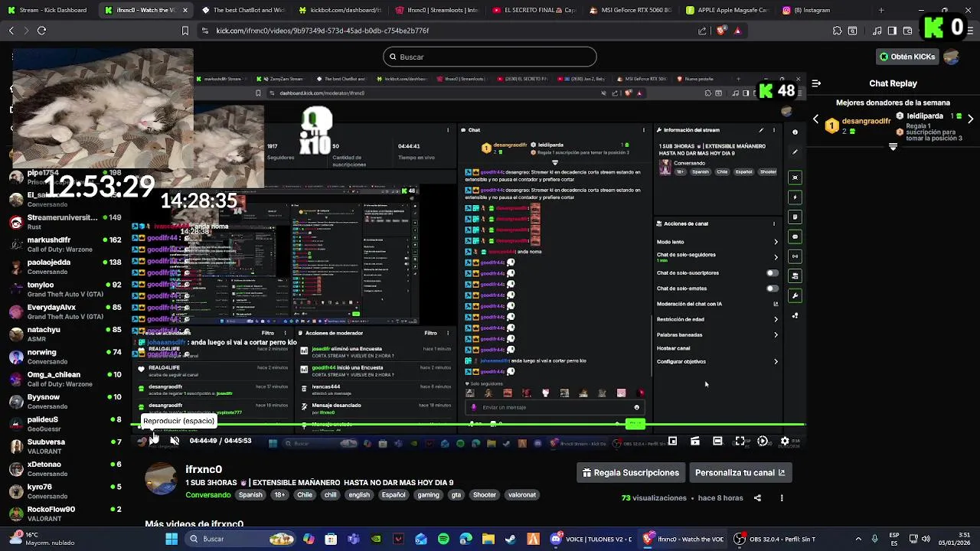Screen dimensions: 980x551
Task: Select the valorant tag
Action: 522,495
